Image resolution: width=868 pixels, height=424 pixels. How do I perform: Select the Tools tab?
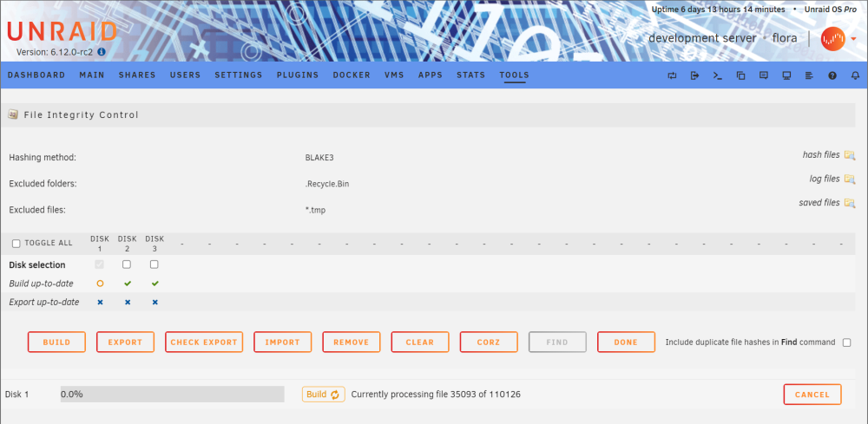pos(514,75)
